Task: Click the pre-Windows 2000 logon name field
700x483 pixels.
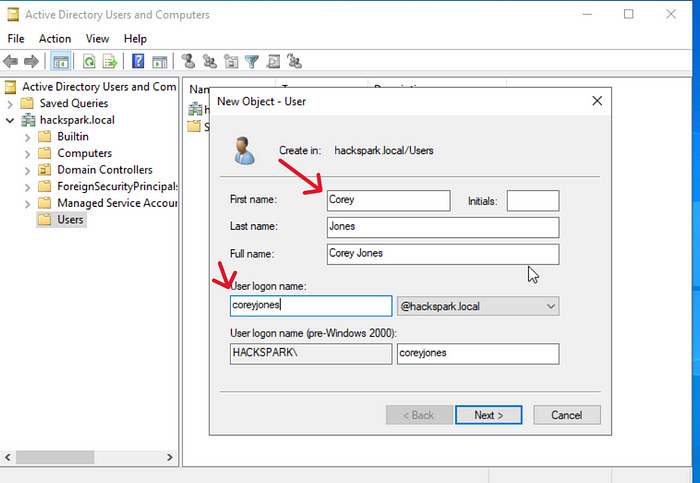Action: [478, 354]
